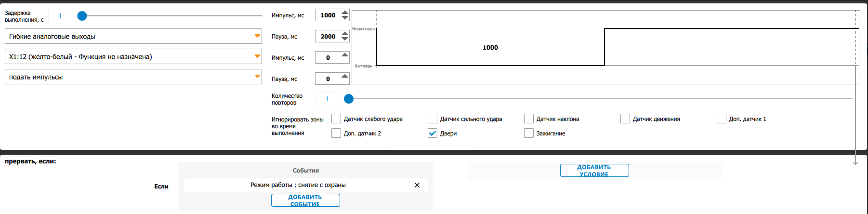
Task: Uncheck the Двери checkbox
Action: (433, 133)
